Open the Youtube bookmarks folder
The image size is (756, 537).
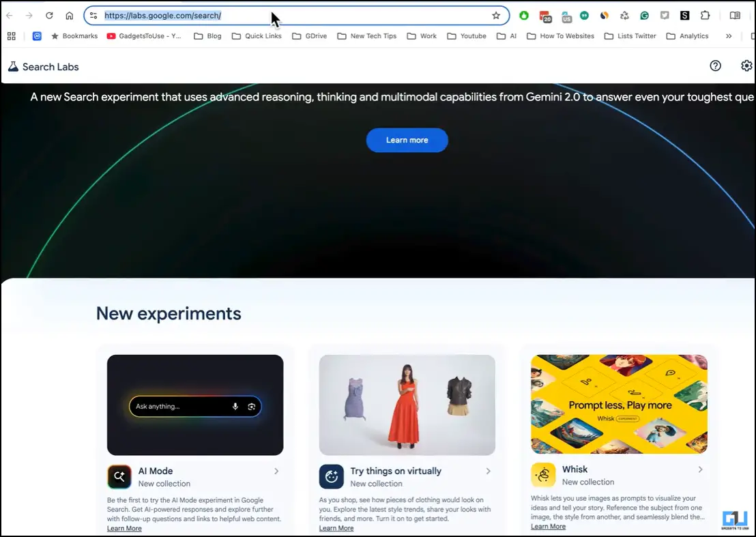(467, 36)
